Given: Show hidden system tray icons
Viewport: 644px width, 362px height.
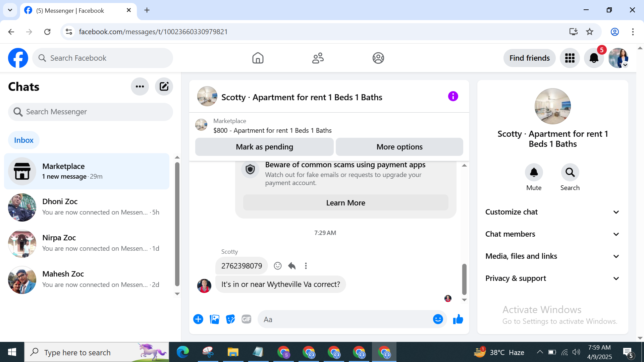Looking at the screenshot, I should click(x=540, y=352).
